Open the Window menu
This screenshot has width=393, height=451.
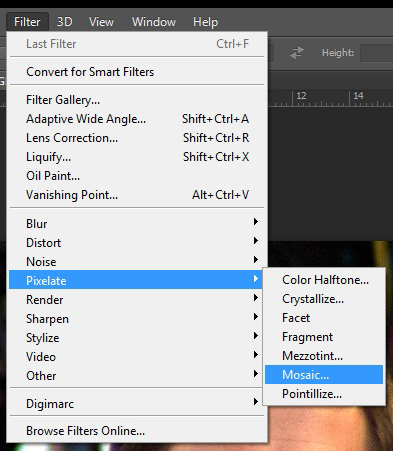click(x=154, y=22)
